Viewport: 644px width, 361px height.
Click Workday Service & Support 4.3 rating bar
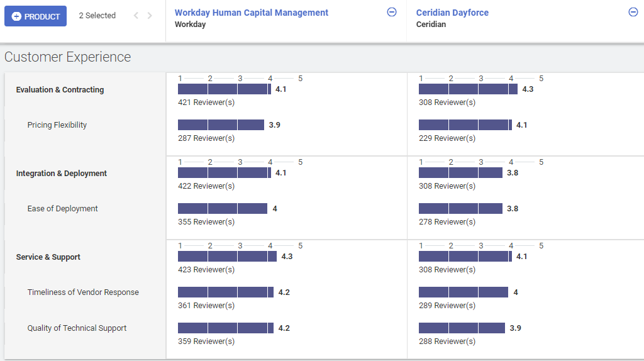227,257
